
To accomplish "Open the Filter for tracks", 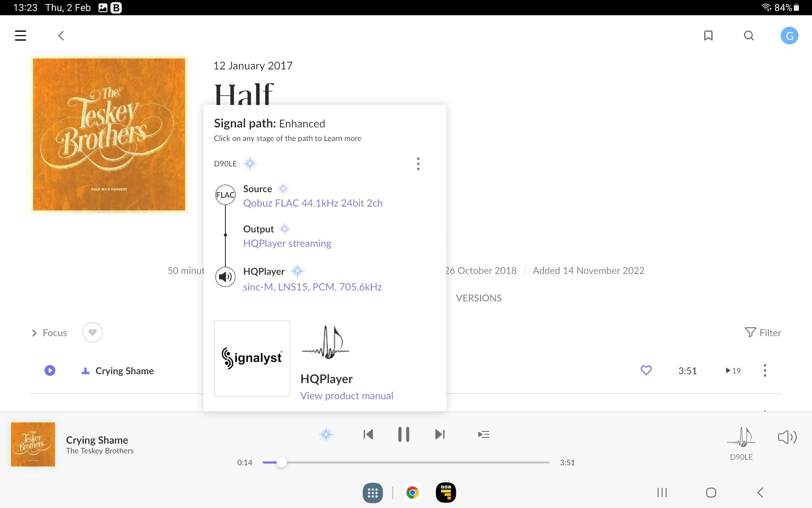I will click(x=763, y=333).
